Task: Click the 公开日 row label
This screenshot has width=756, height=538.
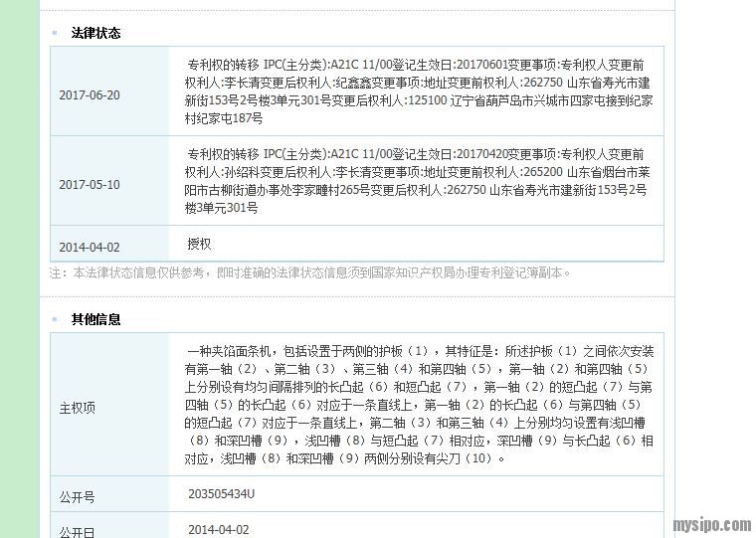Action: tap(78, 532)
